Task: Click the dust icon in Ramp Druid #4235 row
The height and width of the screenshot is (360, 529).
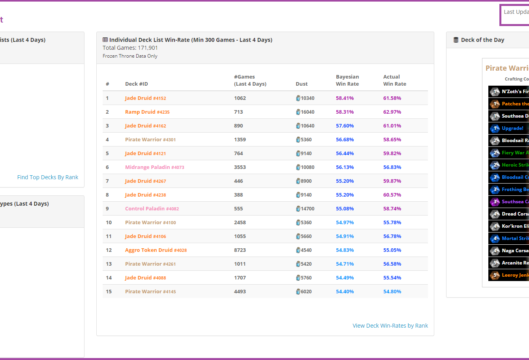Action: coord(298,112)
